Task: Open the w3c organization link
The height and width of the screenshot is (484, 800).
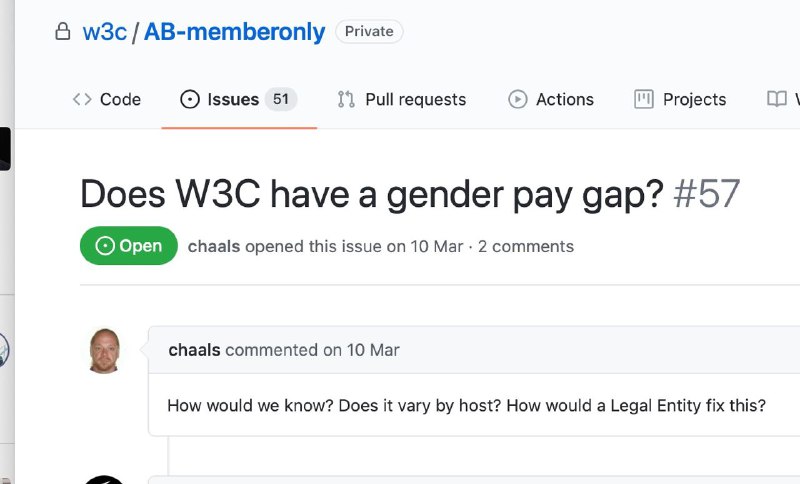Action: [104, 32]
